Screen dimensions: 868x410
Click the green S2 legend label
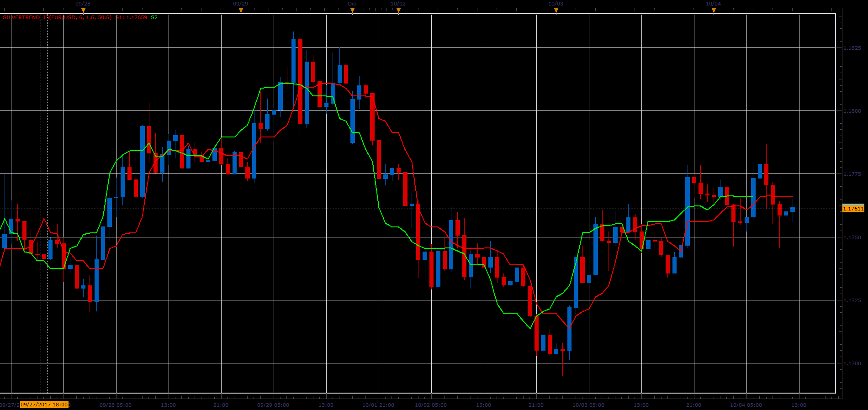[x=154, y=17]
